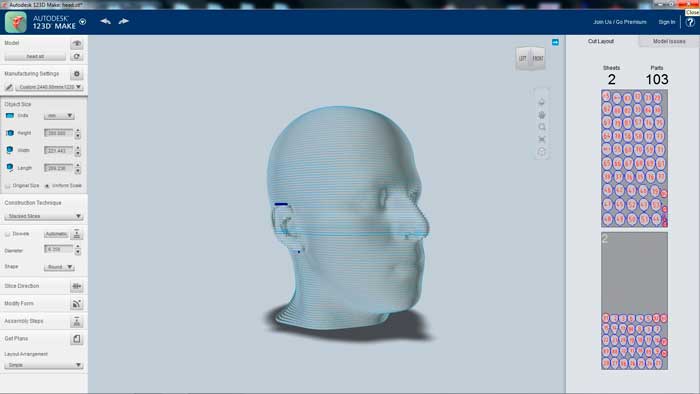Click the Modify Form label
Viewport: 700px width, 394px height.
click(19, 303)
